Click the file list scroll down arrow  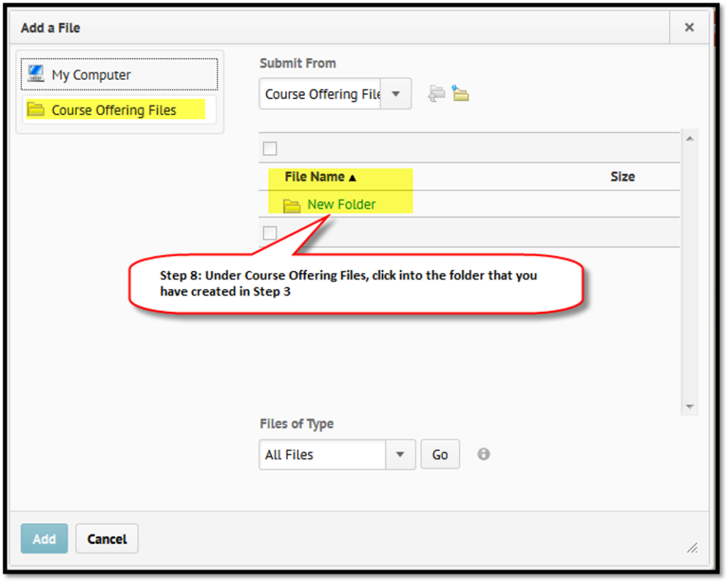(690, 406)
